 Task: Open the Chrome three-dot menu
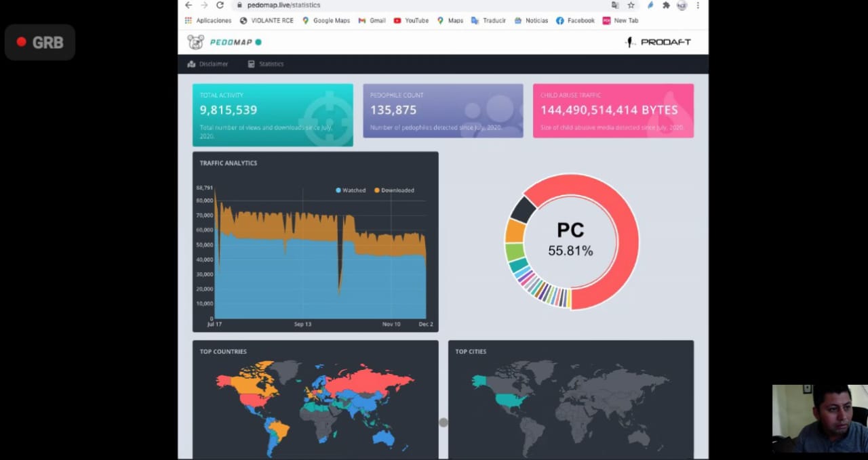pos(698,5)
